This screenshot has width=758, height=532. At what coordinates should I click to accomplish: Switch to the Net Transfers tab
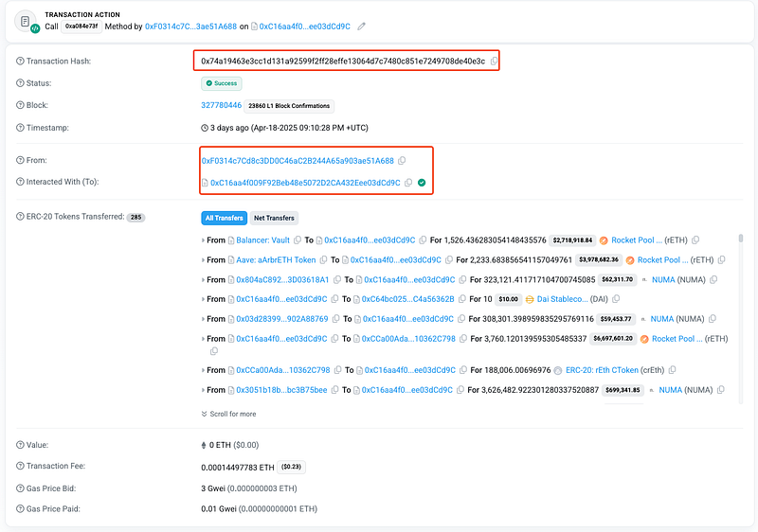tap(274, 218)
